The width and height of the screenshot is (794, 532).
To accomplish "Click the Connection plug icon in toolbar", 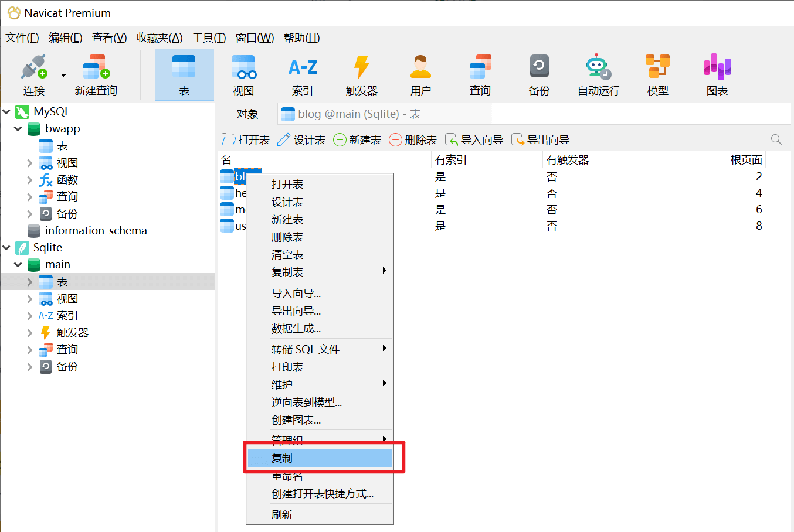I will [33, 67].
